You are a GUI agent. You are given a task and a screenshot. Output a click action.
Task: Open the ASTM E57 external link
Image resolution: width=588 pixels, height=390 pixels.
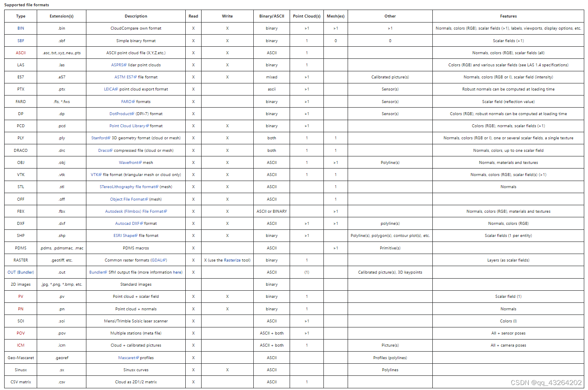[x=125, y=77]
